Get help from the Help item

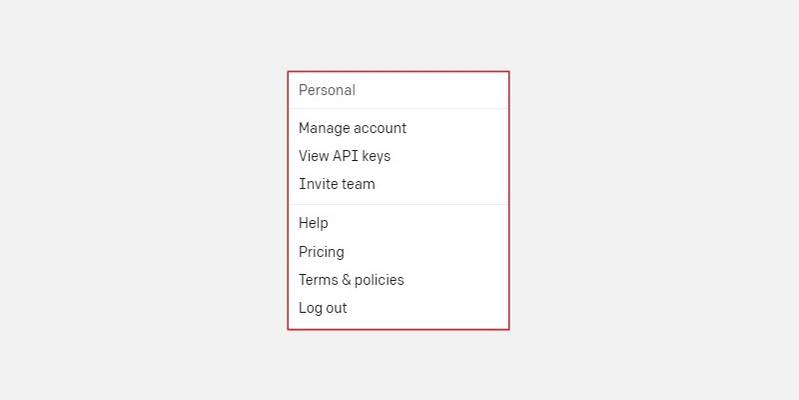(x=313, y=223)
